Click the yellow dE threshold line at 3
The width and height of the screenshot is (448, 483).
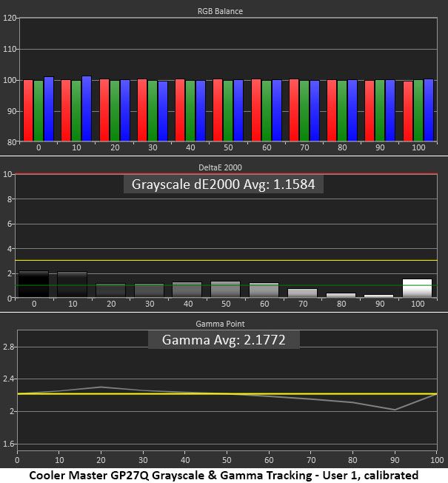click(x=227, y=260)
